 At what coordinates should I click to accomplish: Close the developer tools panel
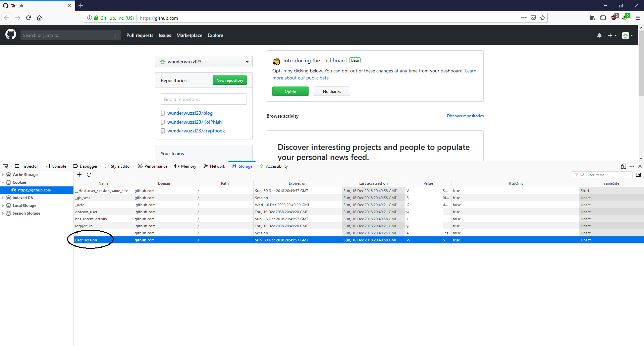(640, 166)
